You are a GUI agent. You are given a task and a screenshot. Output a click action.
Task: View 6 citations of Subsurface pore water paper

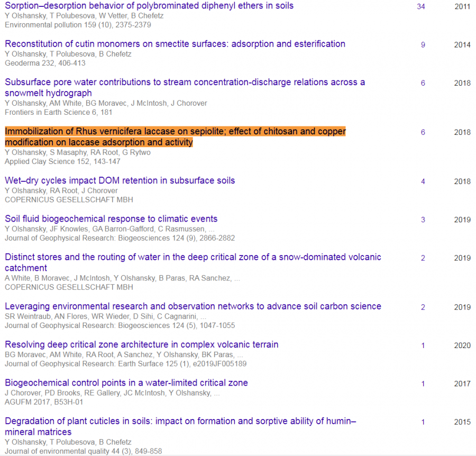point(423,83)
